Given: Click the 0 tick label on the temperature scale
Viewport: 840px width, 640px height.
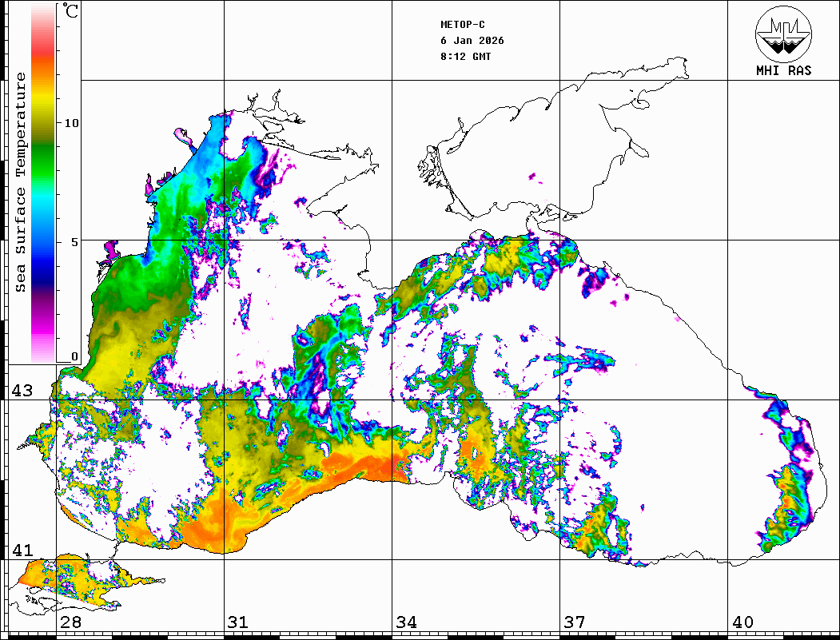Looking at the screenshot, I should (x=74, y=356).
